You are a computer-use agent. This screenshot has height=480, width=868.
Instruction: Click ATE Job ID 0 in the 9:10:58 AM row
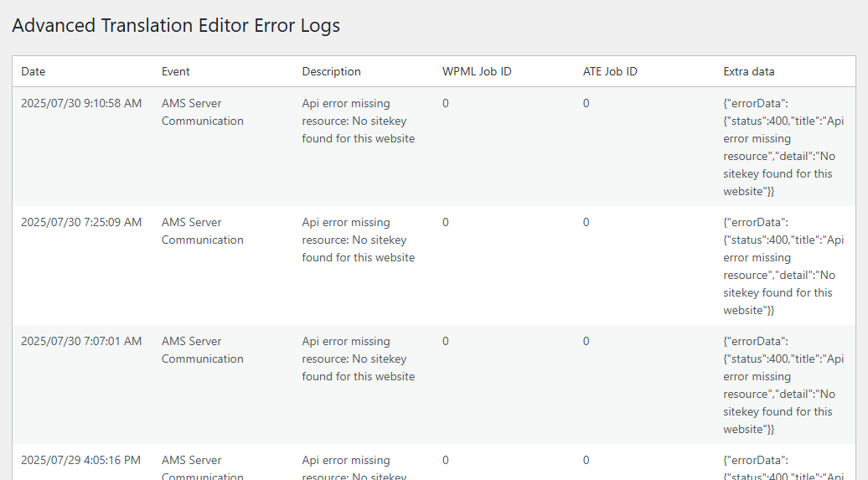pyautogui.click(x=586, y=104)
